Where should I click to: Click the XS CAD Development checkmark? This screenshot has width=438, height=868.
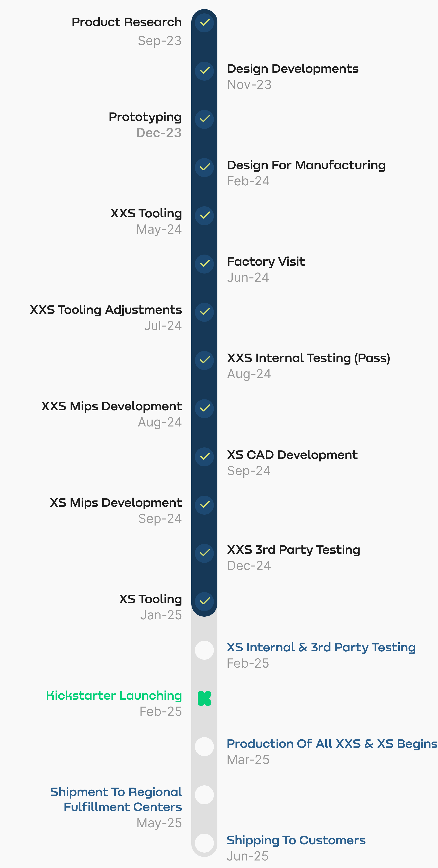pos(205,457)
